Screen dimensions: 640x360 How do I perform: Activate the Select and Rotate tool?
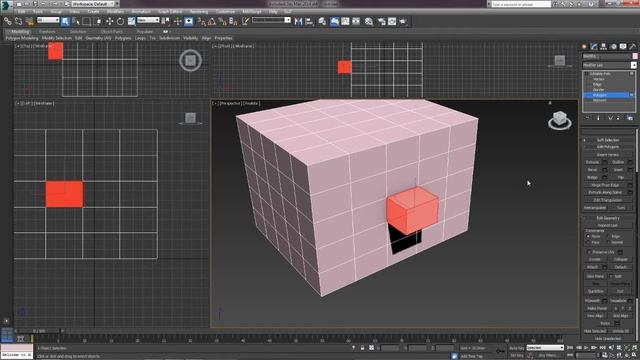[120, 21]
